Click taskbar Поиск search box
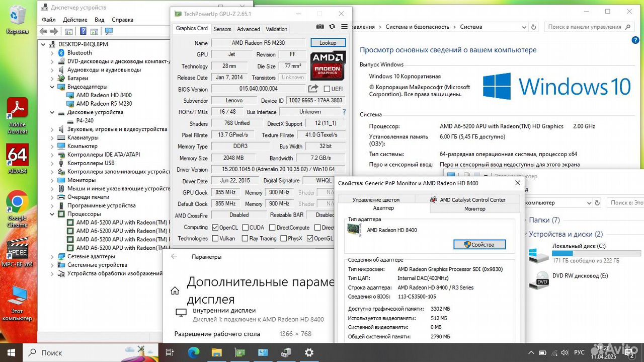 [91, 352]
